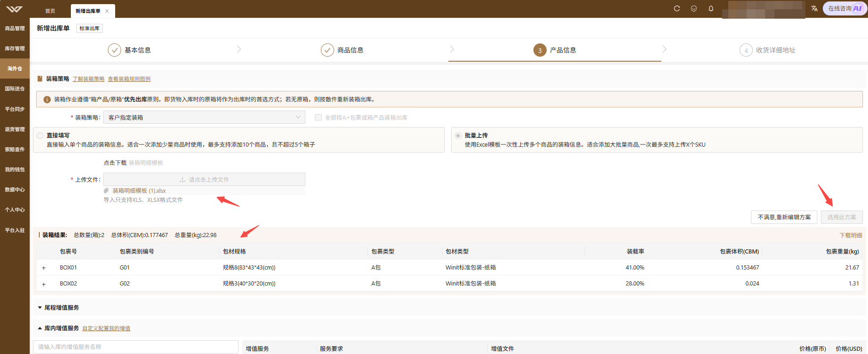Screen dimensions: 868x354
Task: Click the 请点击上传文件 upload field
Action: pos(204,180)
